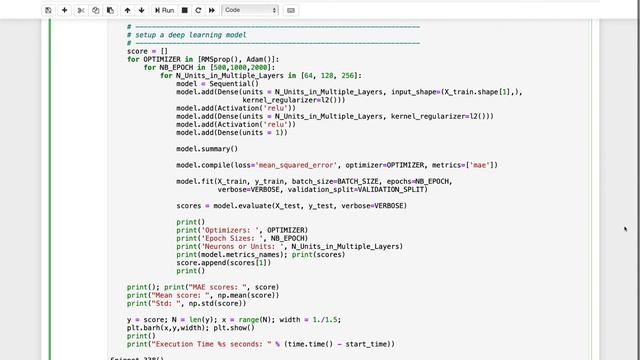Click the 'setup a deep learning model' comment

187,35
